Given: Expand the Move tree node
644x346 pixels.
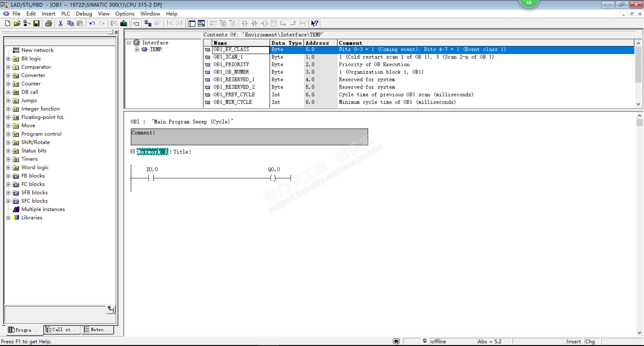Looking at the screenshot, I should [x=8, y=126].
